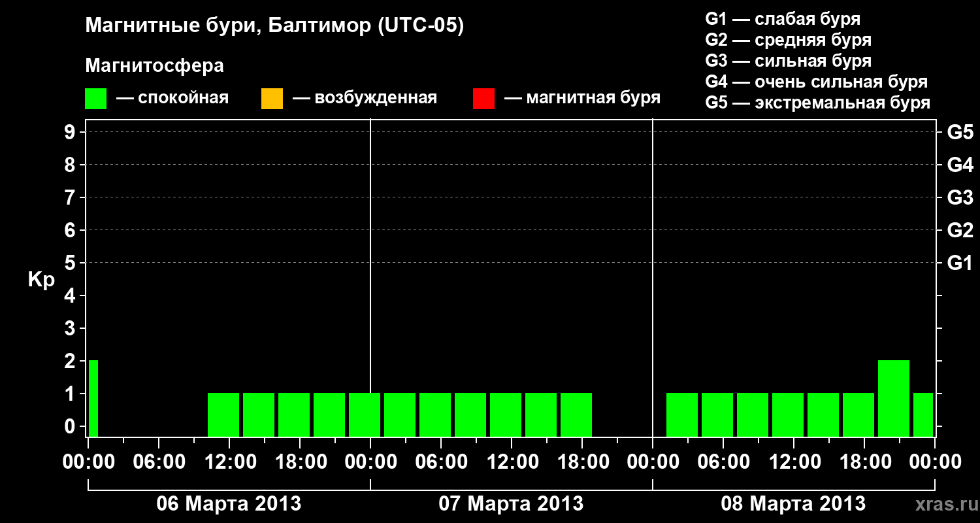
Task: Click the narrow Kp 2 bar at the start of 06 Марта
Action: pyautogui.click(x=93, y=398)
